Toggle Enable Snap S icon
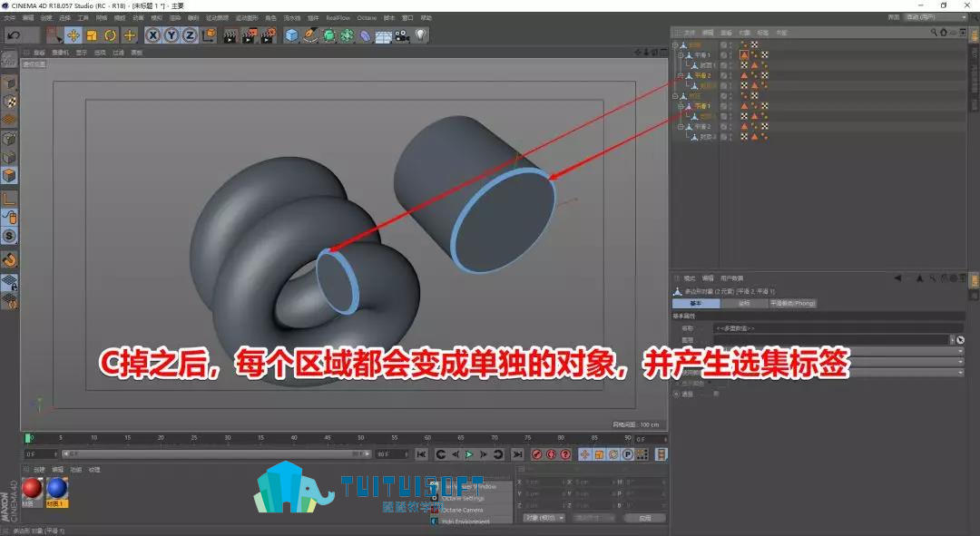The width and height of the screenshot is (980, 536). 9,236
